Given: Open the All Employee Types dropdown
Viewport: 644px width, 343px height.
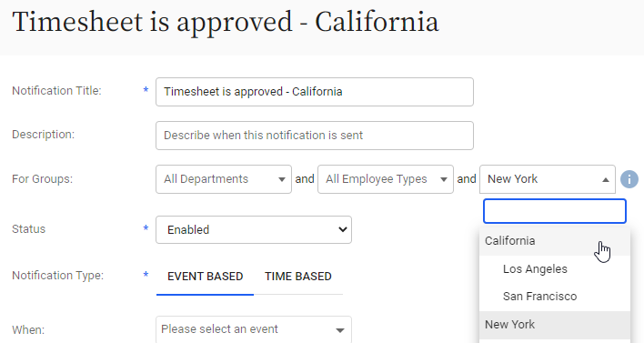Looking at the screenshot, I should pos(386,179).
